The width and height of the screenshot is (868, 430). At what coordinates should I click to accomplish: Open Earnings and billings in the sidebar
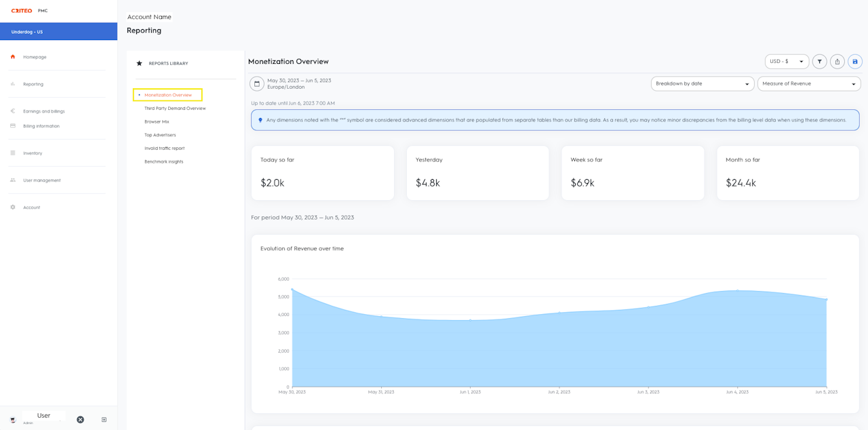pyautogui.click(x=43, y=111)
